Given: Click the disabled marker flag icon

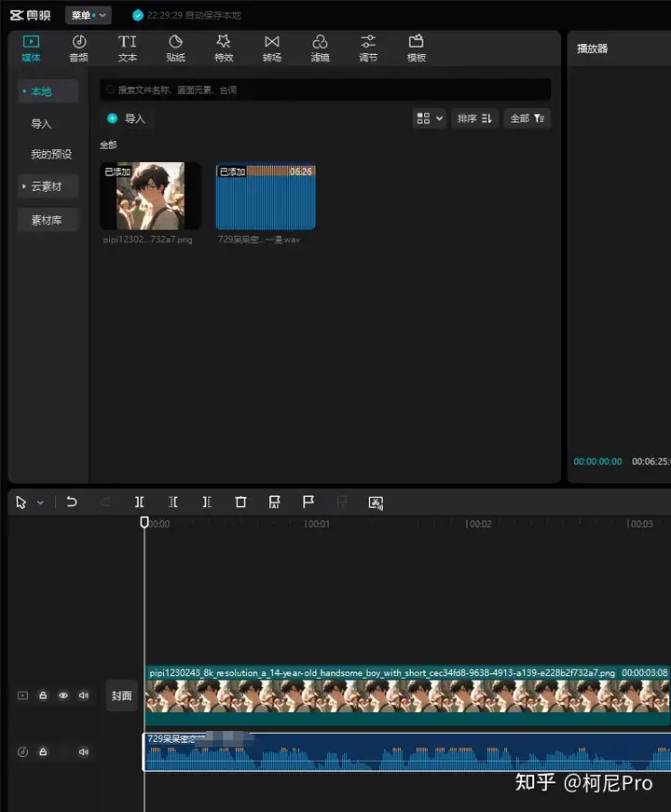Looking at the screenshot, I should (x=342, y=502).
